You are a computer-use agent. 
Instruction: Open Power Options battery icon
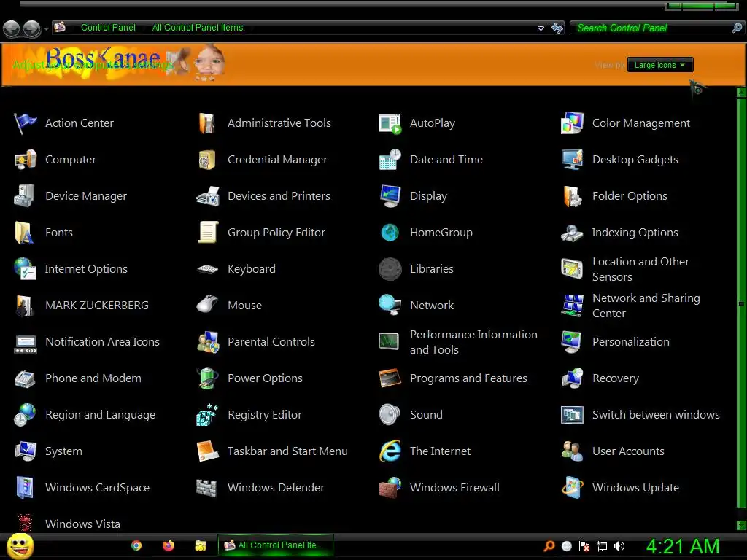[x=207, y=378]
